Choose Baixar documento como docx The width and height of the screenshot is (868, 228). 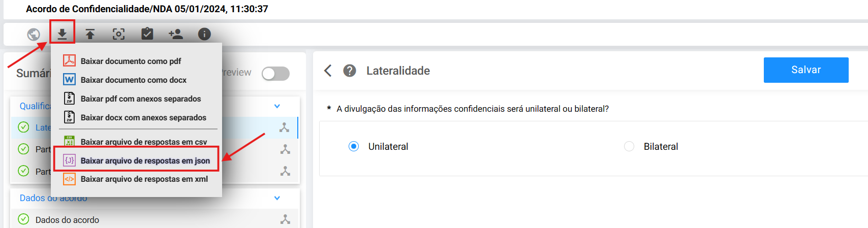tap(133, 80)
